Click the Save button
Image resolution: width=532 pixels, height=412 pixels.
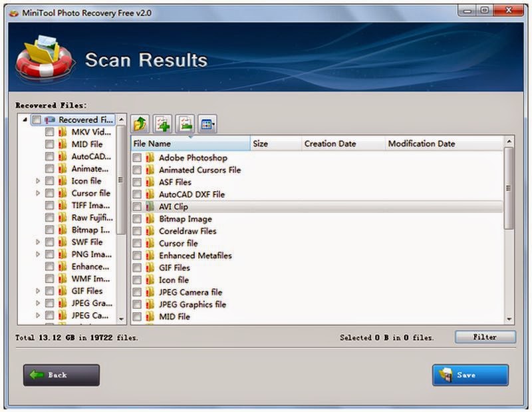(x=470, y=375)
